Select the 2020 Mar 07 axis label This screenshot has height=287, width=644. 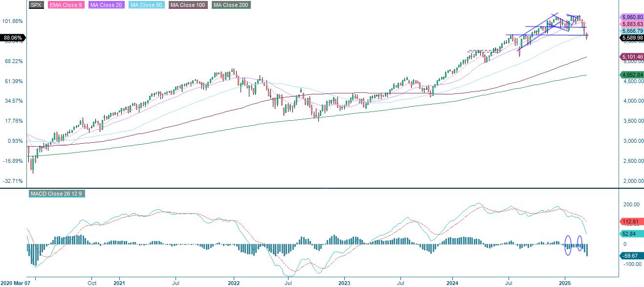coord(16,283)
